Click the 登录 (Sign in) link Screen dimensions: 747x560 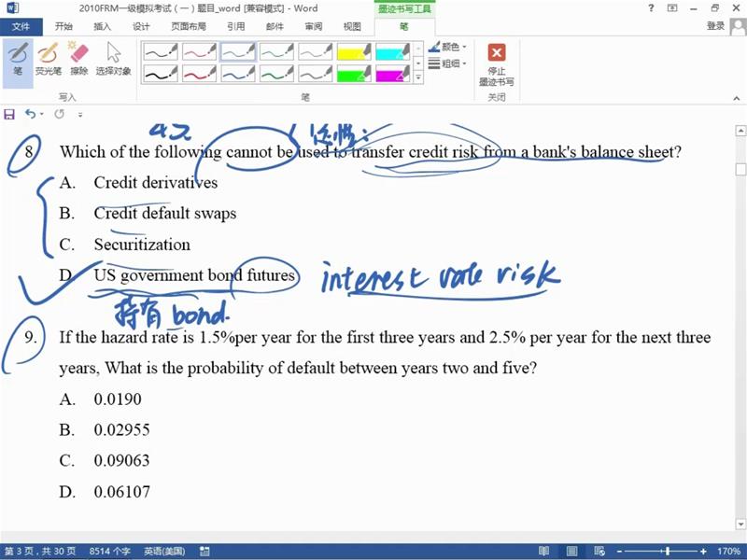pyautogui.click(x=715, y=26)
